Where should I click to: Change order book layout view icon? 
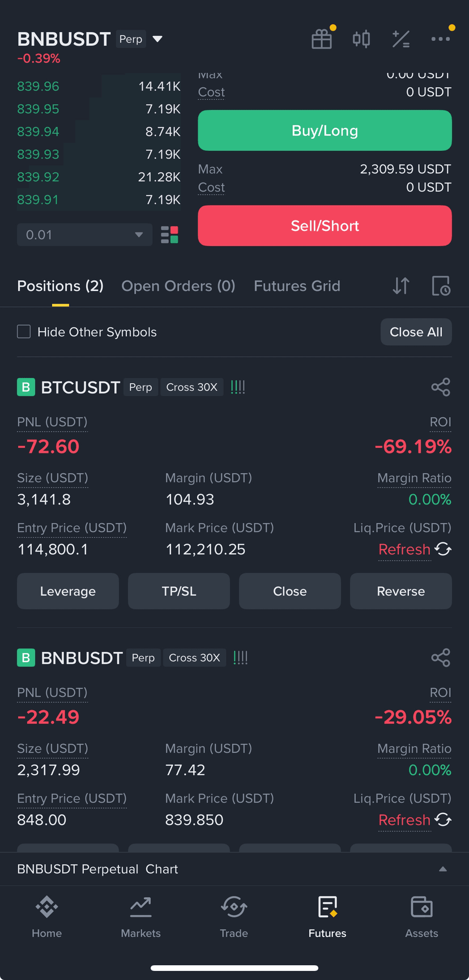169,235
